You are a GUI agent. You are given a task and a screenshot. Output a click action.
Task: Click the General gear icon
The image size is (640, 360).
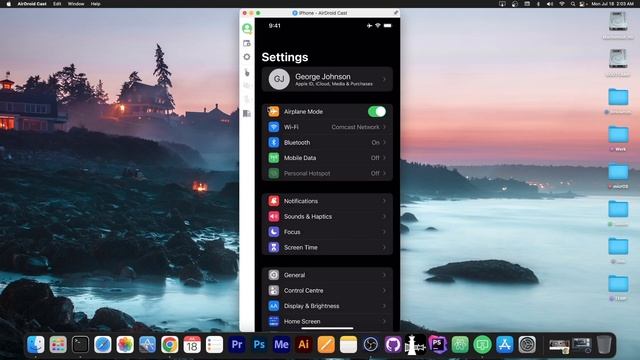(x=274, y=275)
